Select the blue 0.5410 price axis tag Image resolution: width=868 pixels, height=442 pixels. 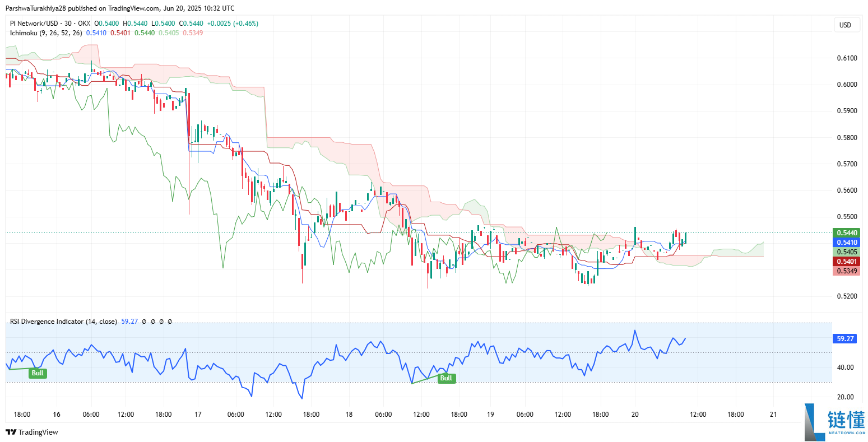click(847, 243)
